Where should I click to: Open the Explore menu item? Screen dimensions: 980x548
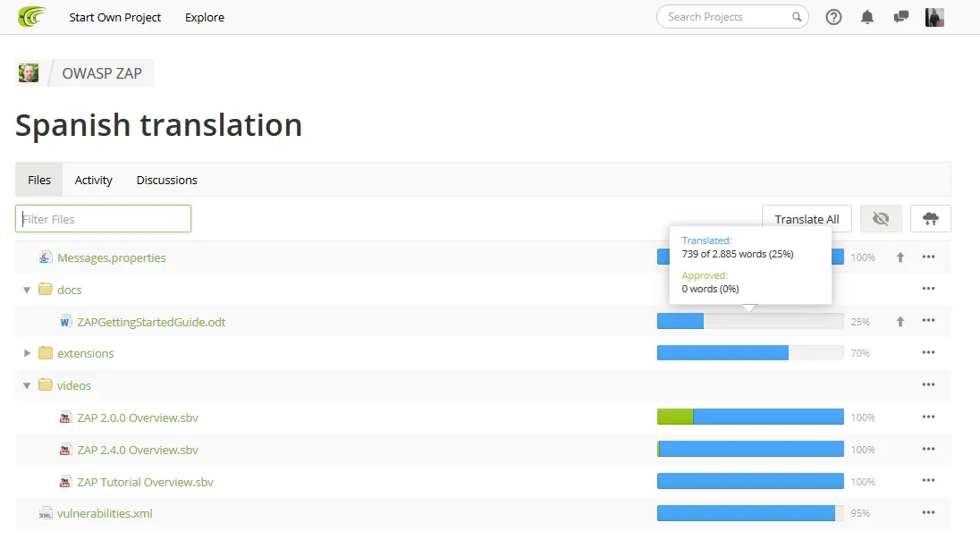point(205,18)
